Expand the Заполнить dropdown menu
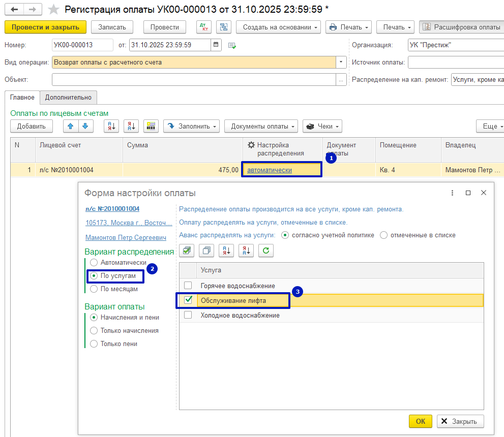The width and height of the screenshot is (504, 437). pyautogui.click(x=191, y=126)
